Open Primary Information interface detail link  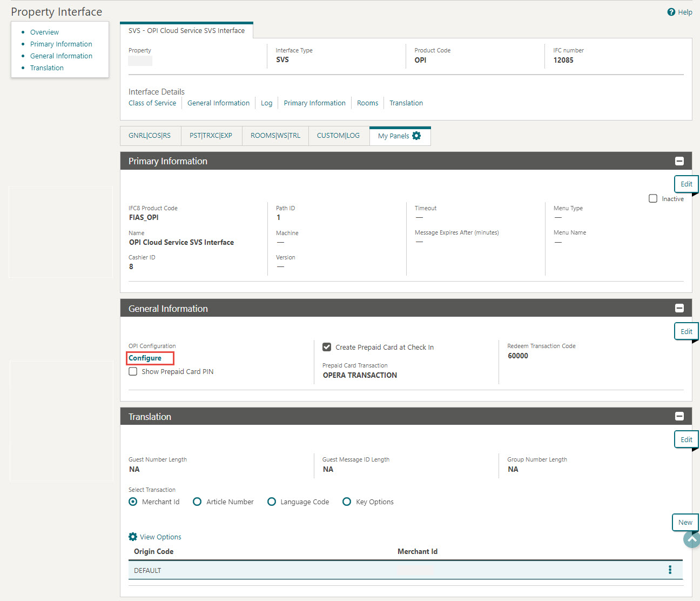315,103
